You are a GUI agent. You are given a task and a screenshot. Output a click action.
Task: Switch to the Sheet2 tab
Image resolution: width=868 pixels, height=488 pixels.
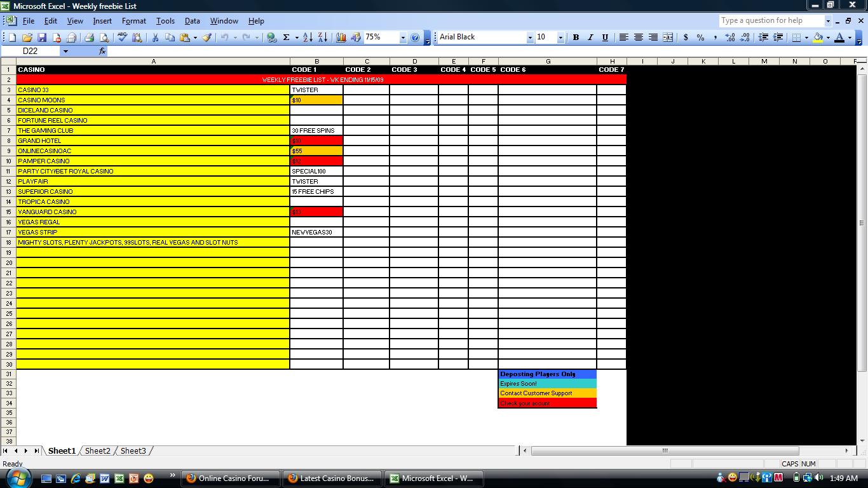[98, 451]
